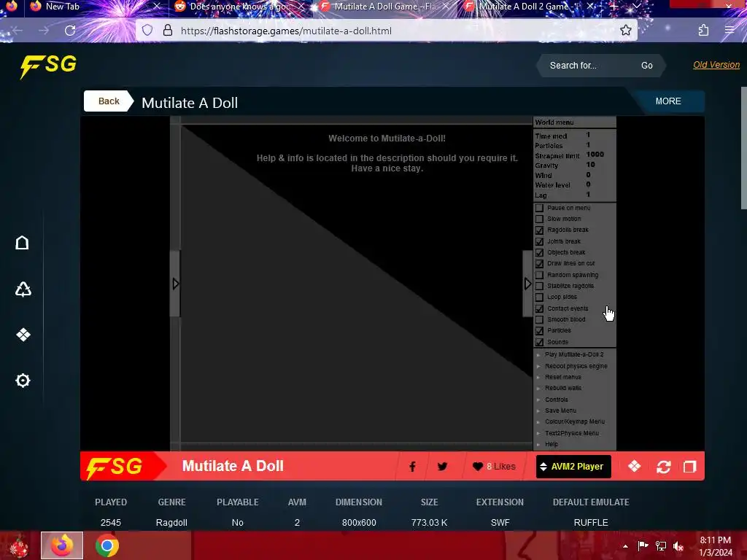Toggle the Joints break checkbox
Viewport: 747px width, 560px height.
click(539, 241)
